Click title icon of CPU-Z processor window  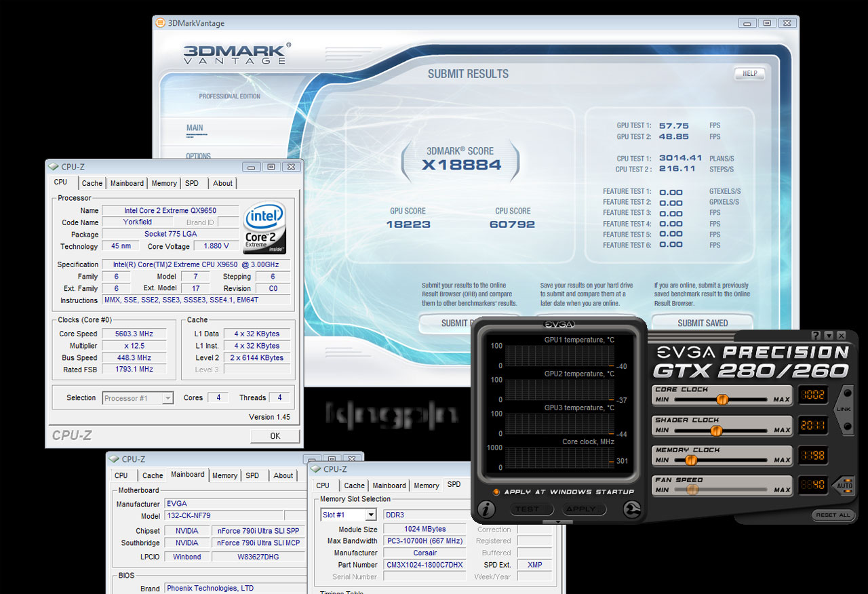[54, 167]
